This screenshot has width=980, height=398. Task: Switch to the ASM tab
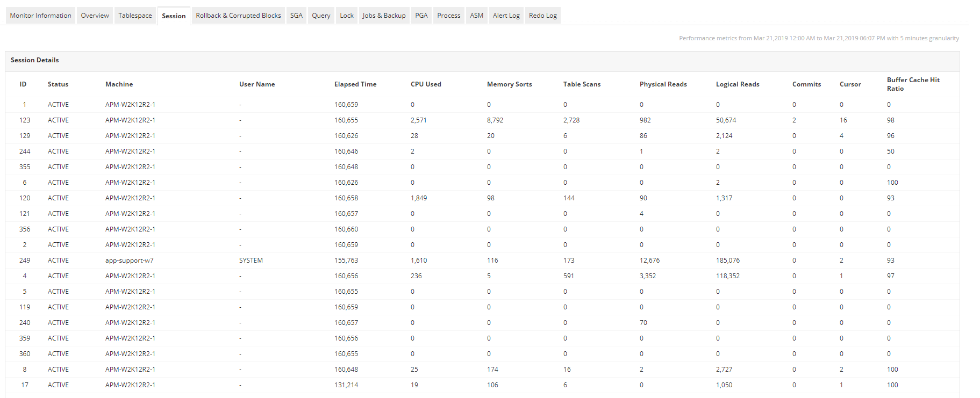coord(476,16)
